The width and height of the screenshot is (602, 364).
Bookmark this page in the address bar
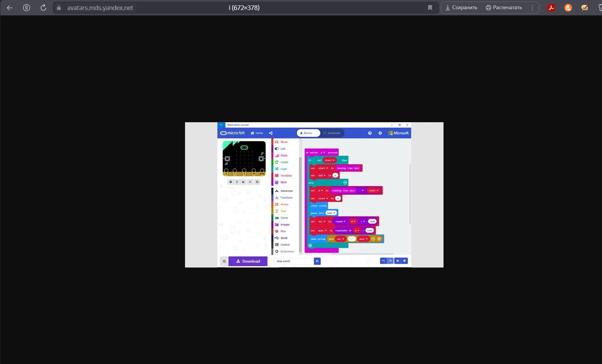430,8
